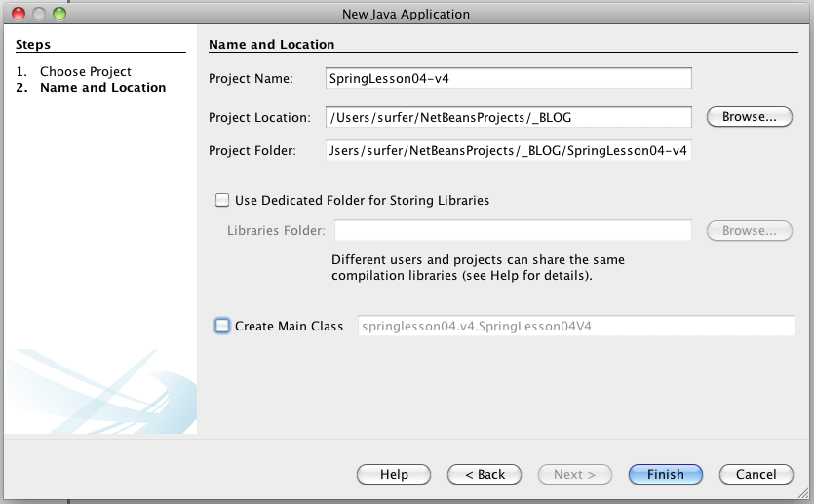Click the Libraries Folder text field

pos(513,230)
